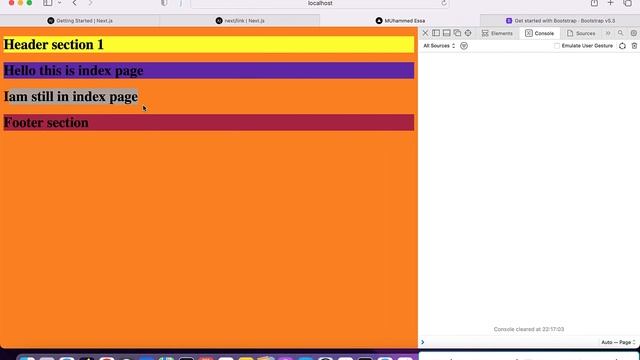Screen dimensions: 640x360
Task: Open the Auto — Page context selector
Action: pyautogui.click(x=618, y=342)
